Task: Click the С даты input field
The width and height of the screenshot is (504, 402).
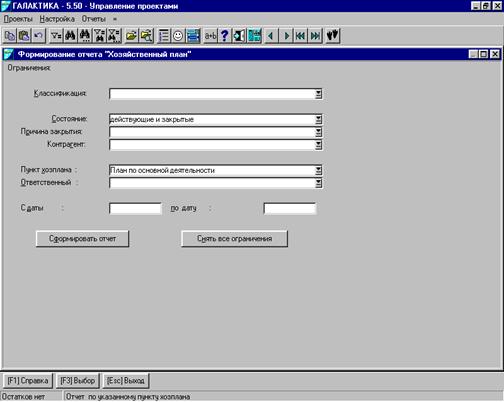Action: (x=135, y=209)
